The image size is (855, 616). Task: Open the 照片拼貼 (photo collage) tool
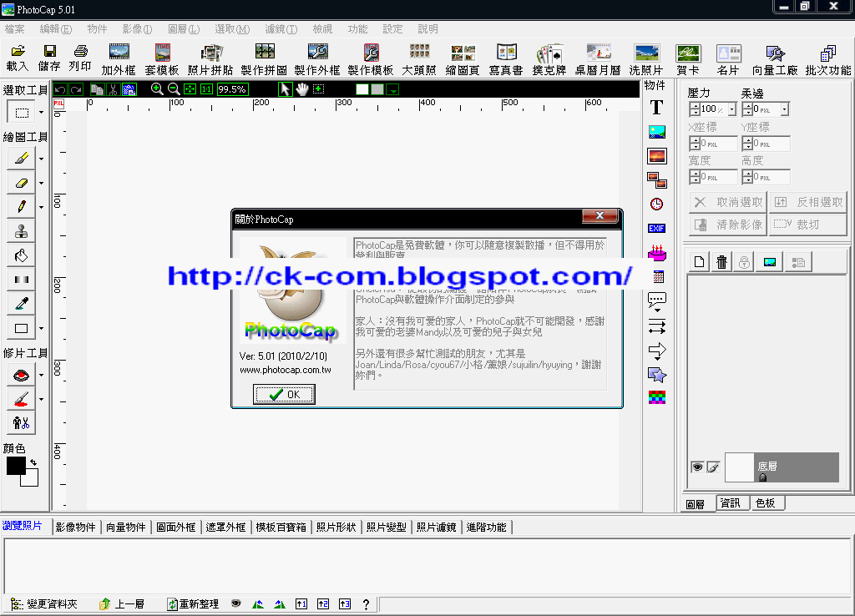(210, 59)
